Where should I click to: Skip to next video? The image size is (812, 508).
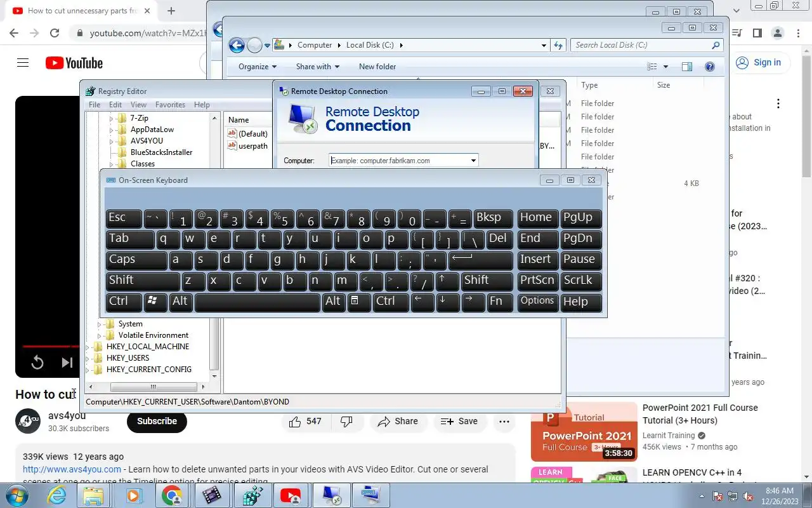point(67,363)
